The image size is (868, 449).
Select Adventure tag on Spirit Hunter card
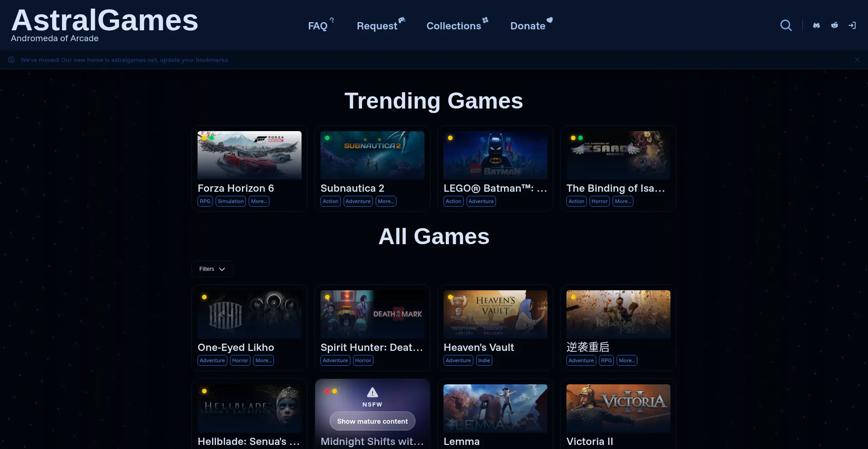coord(335,360)
